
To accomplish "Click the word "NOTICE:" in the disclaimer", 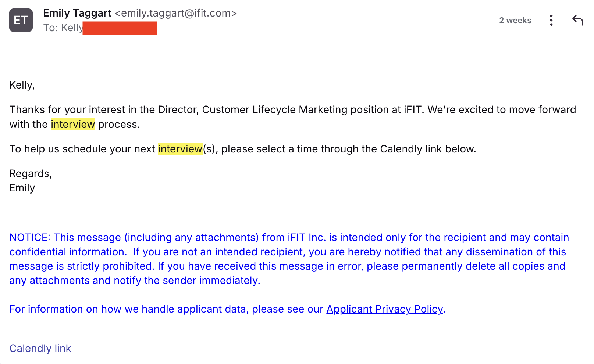I will (30, 238).
